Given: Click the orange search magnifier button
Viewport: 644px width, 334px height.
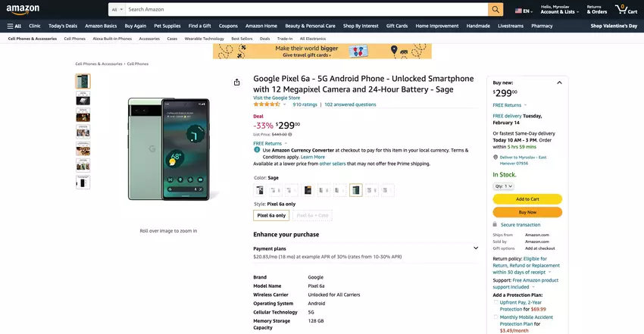Looking at the screenshot, I should tap(496, 9).
